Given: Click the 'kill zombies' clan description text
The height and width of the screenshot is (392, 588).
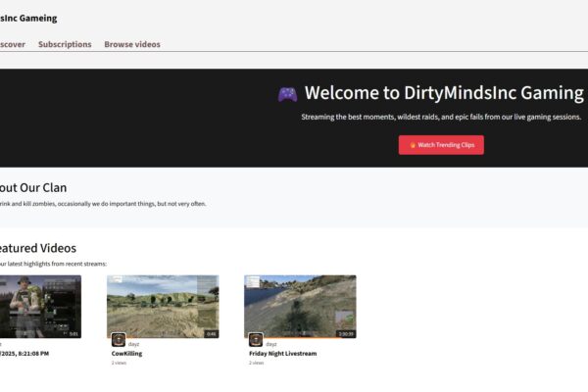Looking at the screenshot, I should [103, 204].
